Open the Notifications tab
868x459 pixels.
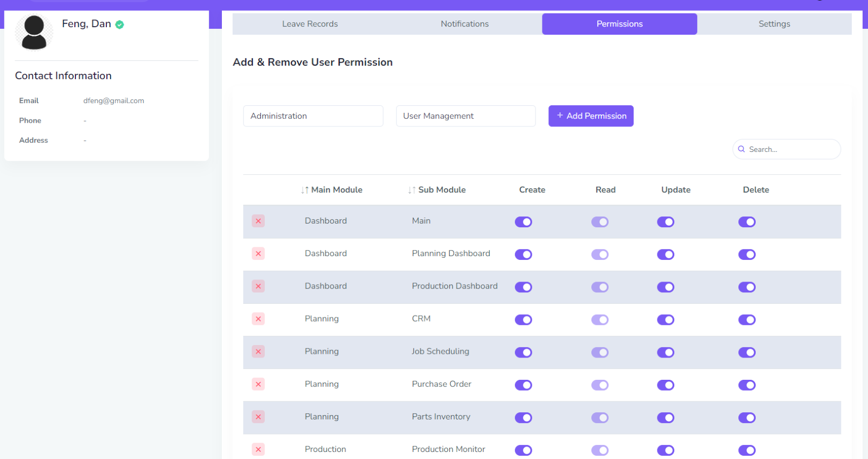[x=464, y=24]
